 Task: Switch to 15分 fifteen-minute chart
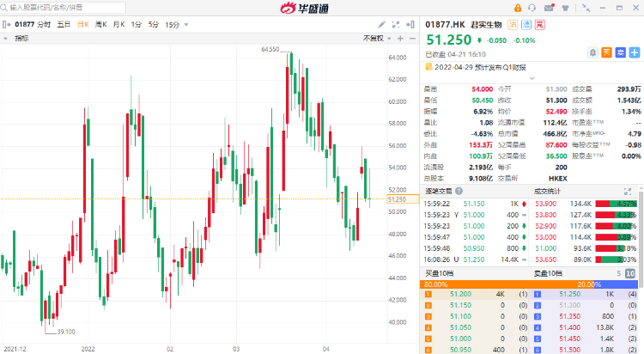[x=173, y=25]
